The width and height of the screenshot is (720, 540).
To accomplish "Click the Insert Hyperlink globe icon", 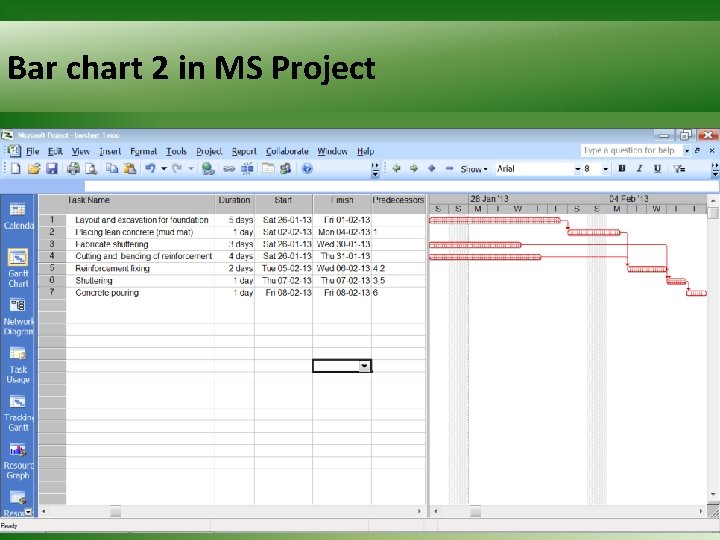I will 208,169.
